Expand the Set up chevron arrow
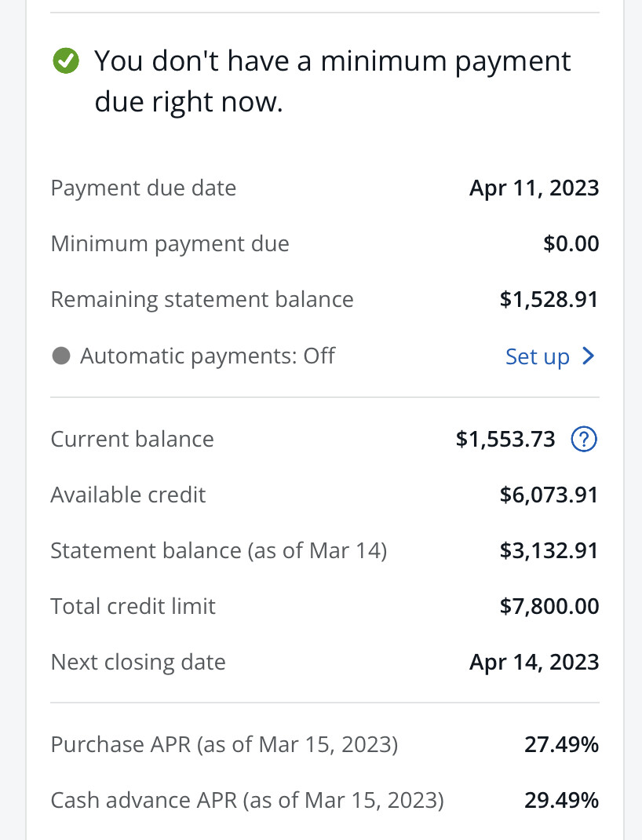642x840 pixels. click(x=589, y=356)
